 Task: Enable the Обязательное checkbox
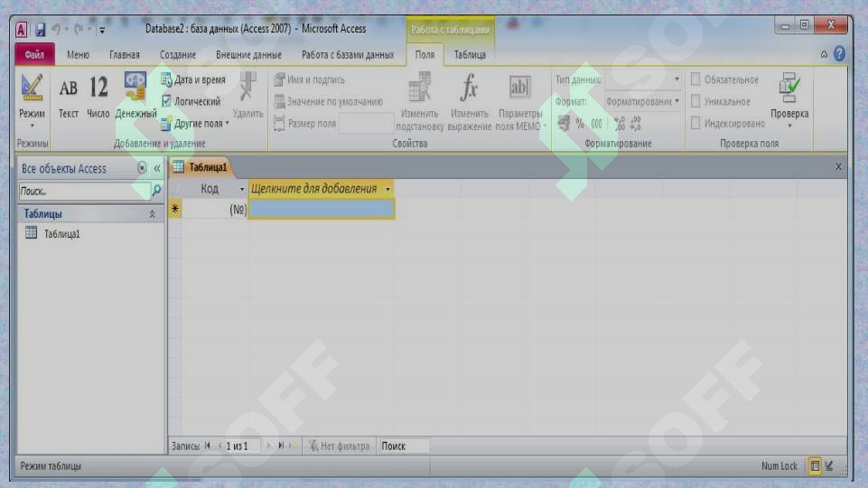click(x=695, y=80)
